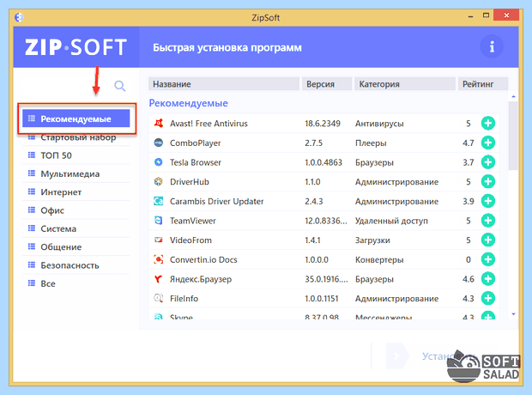This screenshot has height=395, width=532.
Task: Select Carambis Driver Updater name
Action: tap(216, 202)
